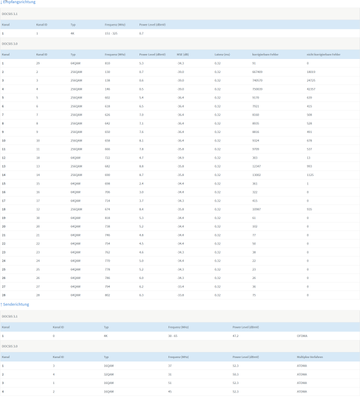360x400 pixels.
Task: Select the DOCSIS 3.0 header under Empfangsrichtung
Action: coord(180,44)
